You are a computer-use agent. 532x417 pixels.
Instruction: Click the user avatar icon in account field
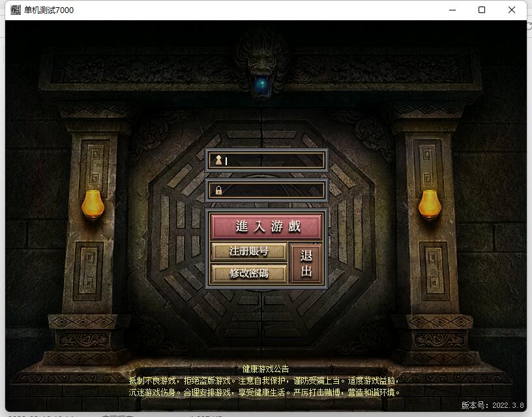pos(219,161)
